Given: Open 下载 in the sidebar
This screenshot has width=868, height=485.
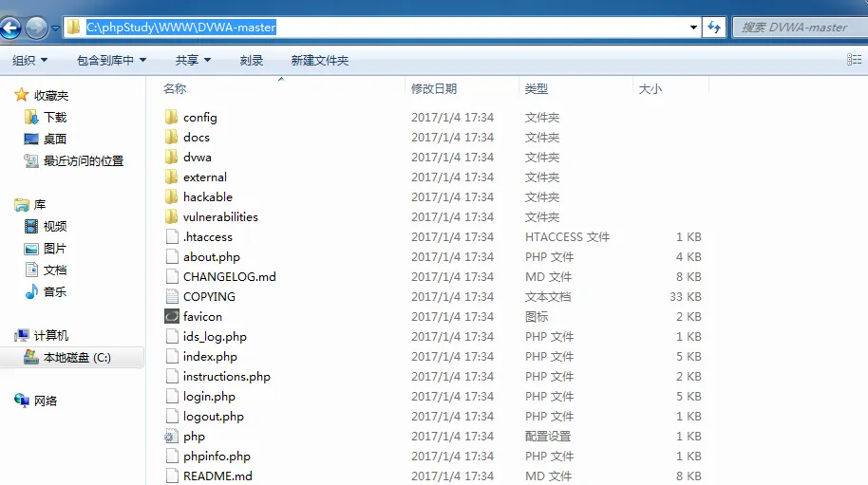Looking at the screenshot, I should [x=55, y=118].
